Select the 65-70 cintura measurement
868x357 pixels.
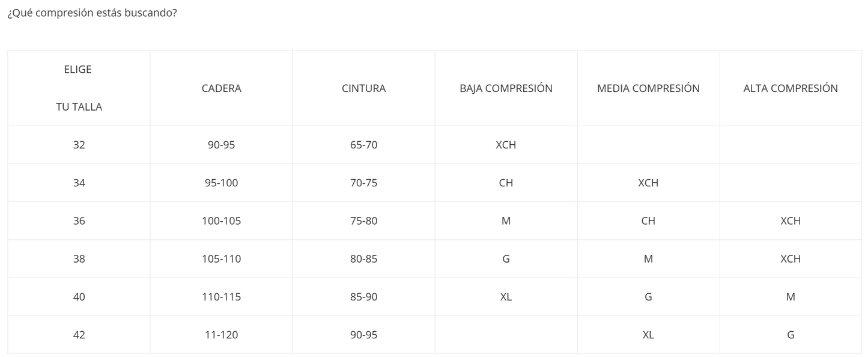tap(363, 145)
